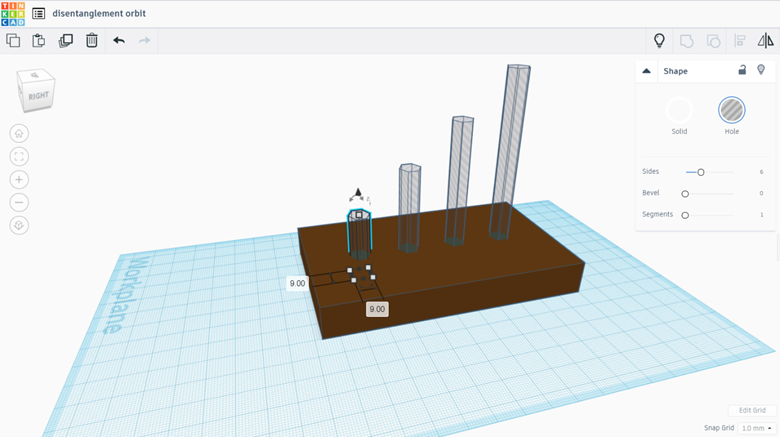The width and height of the screenshot is (780, 437).
Task: Click the Align tool icon
Action: 740,41
